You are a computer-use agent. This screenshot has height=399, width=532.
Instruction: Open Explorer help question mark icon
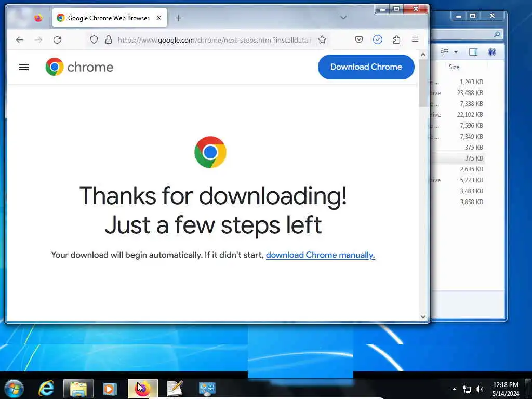pos(491,52)
